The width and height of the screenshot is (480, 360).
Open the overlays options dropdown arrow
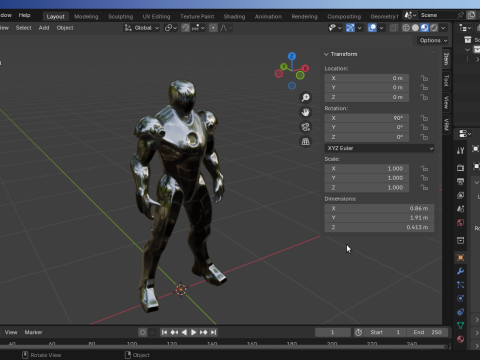381,28
